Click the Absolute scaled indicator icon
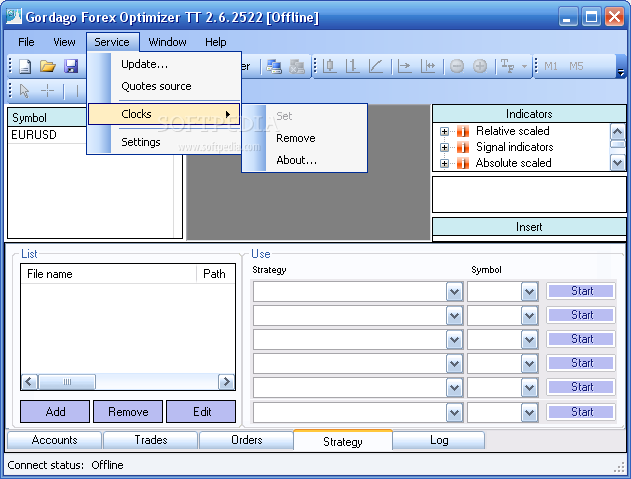This screenshot has height=479, width=631. point(463,163)
